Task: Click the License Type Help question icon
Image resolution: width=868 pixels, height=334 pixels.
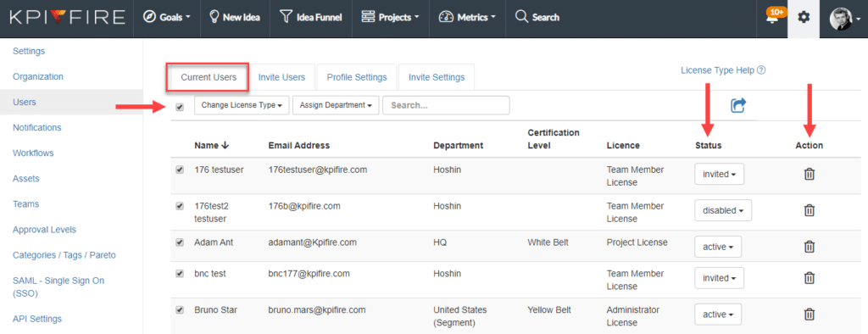Action: pyautogui.click(x=761, y=70)
